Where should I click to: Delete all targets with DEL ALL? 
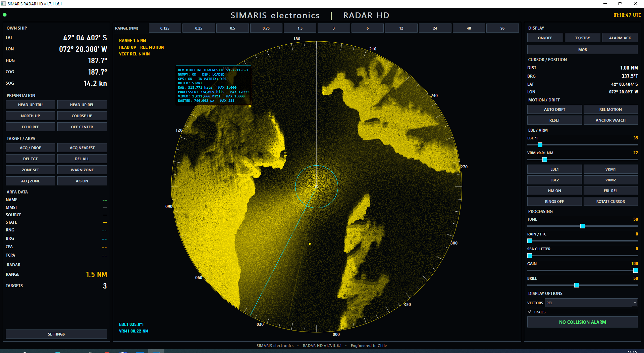point(82,159)
